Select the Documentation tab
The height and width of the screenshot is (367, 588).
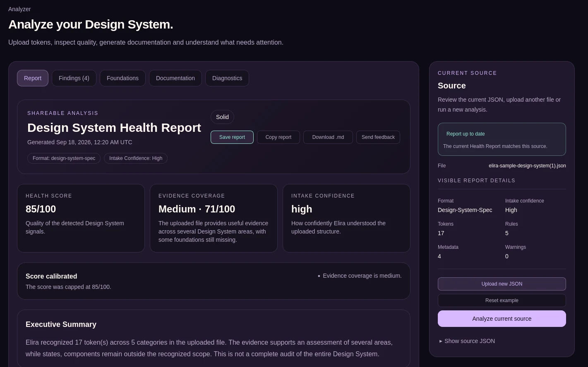(175, 78)
